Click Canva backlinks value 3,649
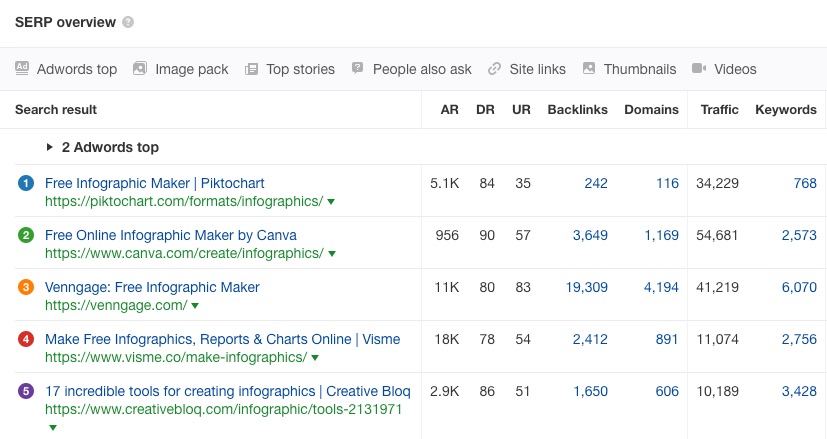The width and height of the screenshot is (827, 439). point(590,235)
